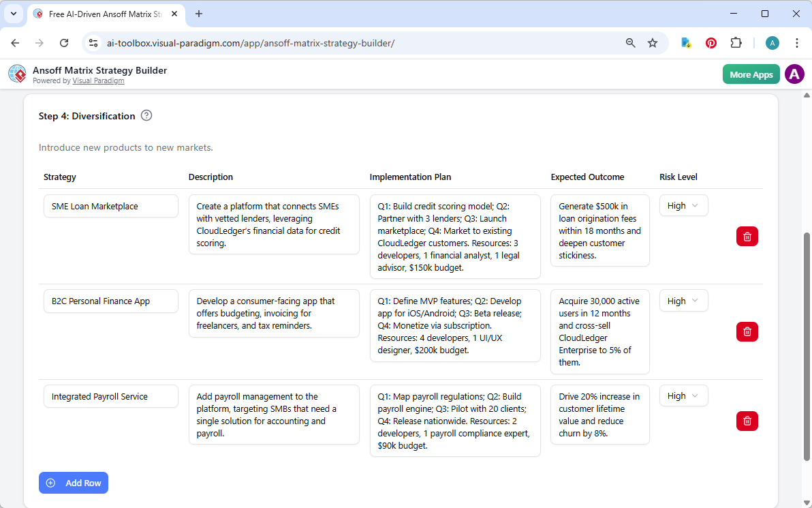Open the risk level dropdown for SME Loan Marketplace

(683, 205)
